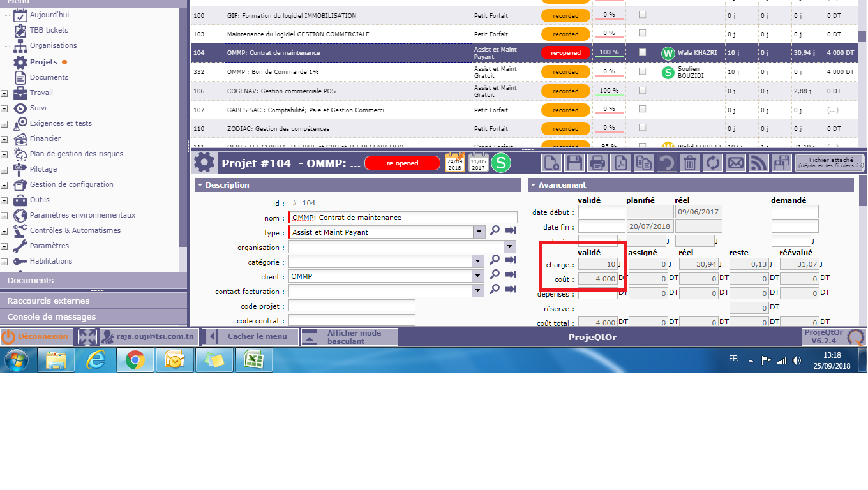Open Windows Explorer from the taskbar
The height and width of the screenshot is (490, 868).
click(56, 360)
